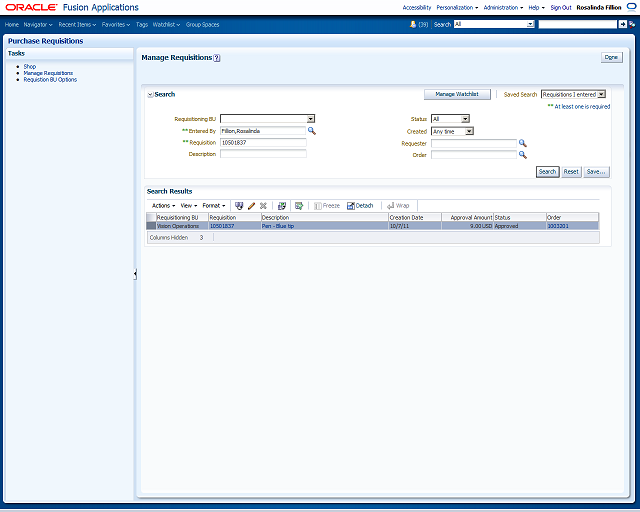This screenshot has height=512, width=640.
Task: Open the Pen - Blue tip description link
Action: click(278, 226)
